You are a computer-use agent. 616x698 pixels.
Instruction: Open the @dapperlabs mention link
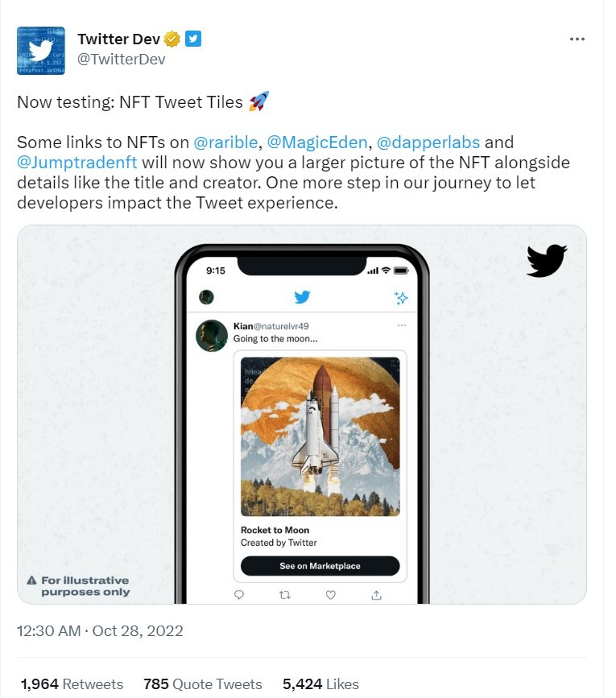click(428, 142)
